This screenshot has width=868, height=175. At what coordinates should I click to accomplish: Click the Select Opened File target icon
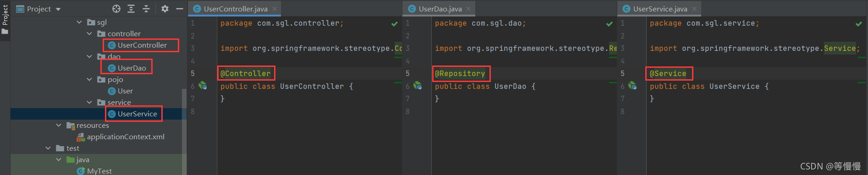coord(116,9)
